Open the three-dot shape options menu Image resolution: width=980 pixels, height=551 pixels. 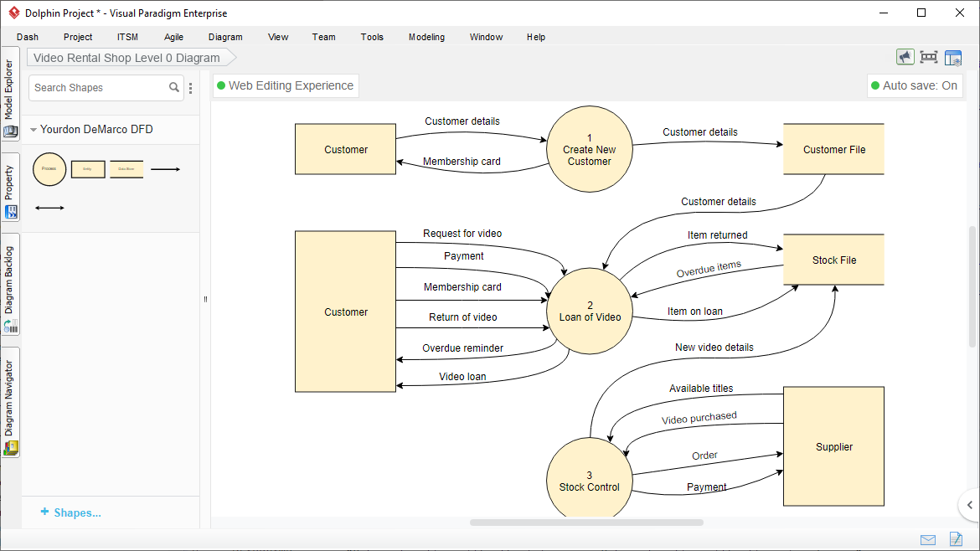click(x=191, y=88)
